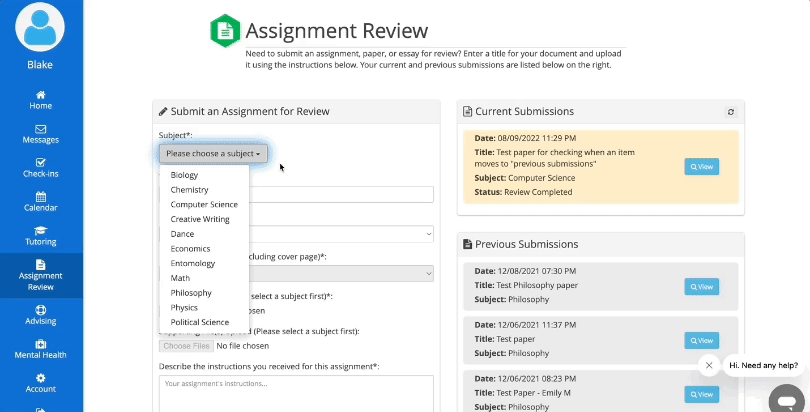Click the Choose Files button
The width and height of the screenshot is (810, 412).
(186, 346)
